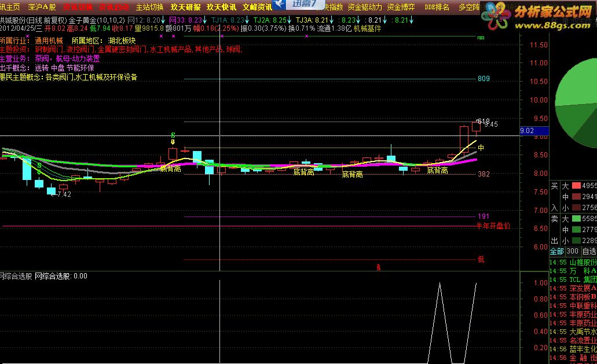Click the cyan candle at the 7.42 low
The height and width of the screenshot is (364, 597).
pos(51,191)
